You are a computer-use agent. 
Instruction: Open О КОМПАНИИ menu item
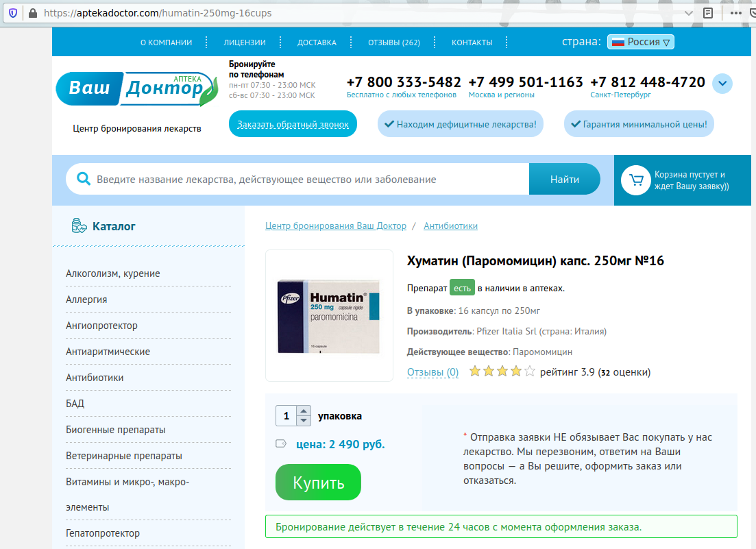point(167,42)
